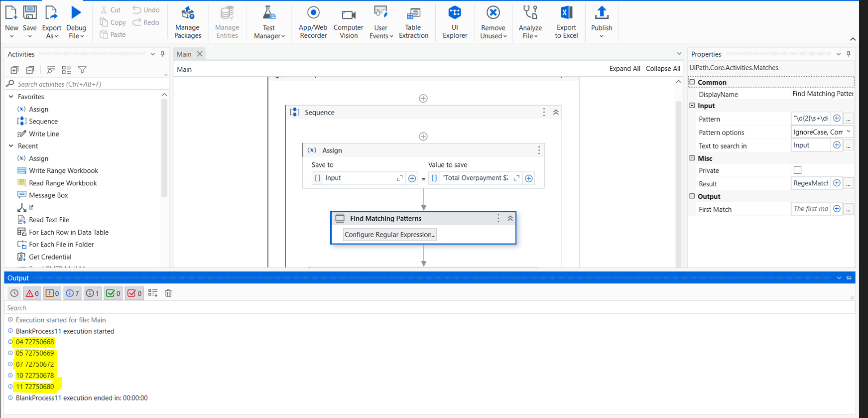This screenshot has height=418, width=868.
Task: Collapse the Sequence activity
Action: pyautogui.click(x=556, y=113)
